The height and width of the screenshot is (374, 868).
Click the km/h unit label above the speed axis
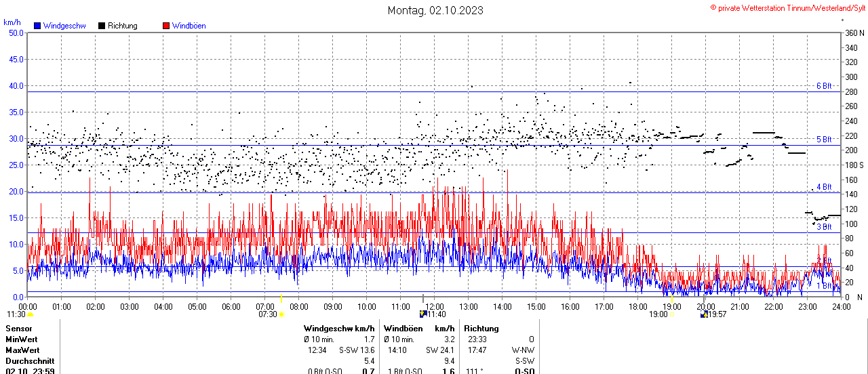click(12, 22)
